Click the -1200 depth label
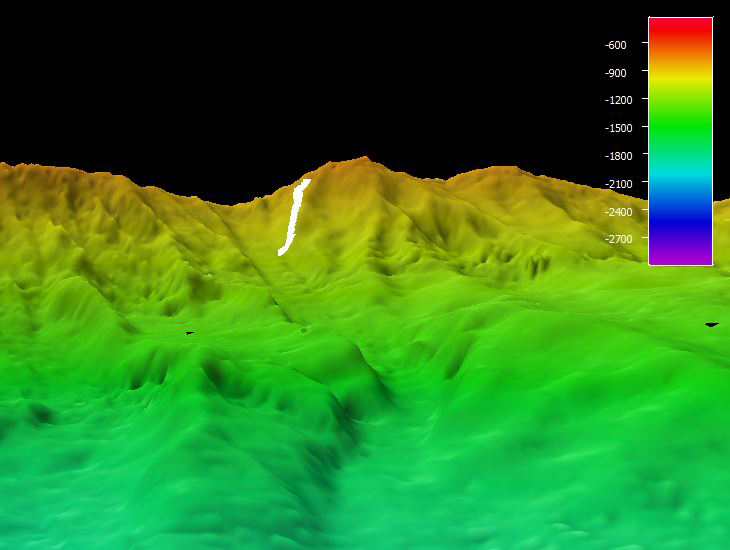The height and width of the screenshot is (550, 730). [618, 100]
